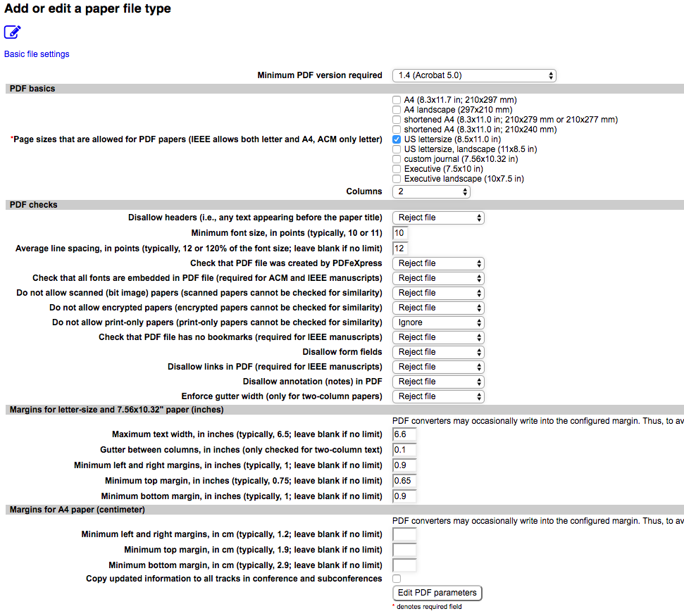The width and height of the screenshot is (684, 616).
Task: Open the PDFeXpress check dropdown
Action: click(x=438, y=263)
